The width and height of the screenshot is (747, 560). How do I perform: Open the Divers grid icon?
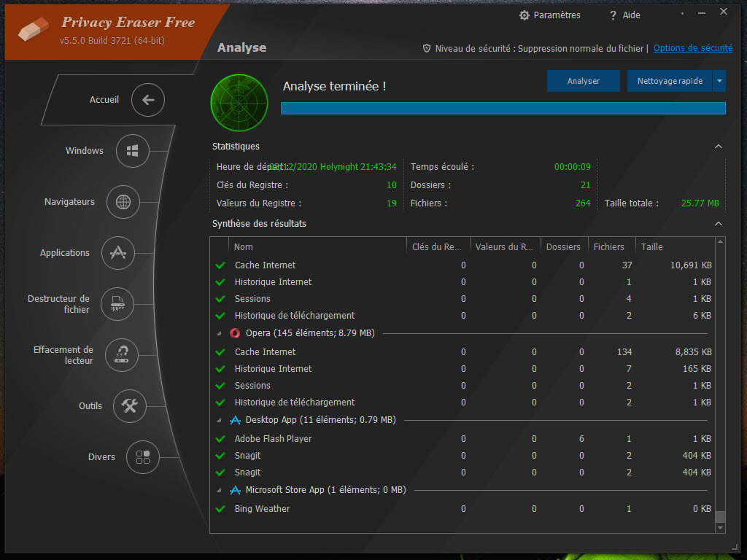coord(143,457)
